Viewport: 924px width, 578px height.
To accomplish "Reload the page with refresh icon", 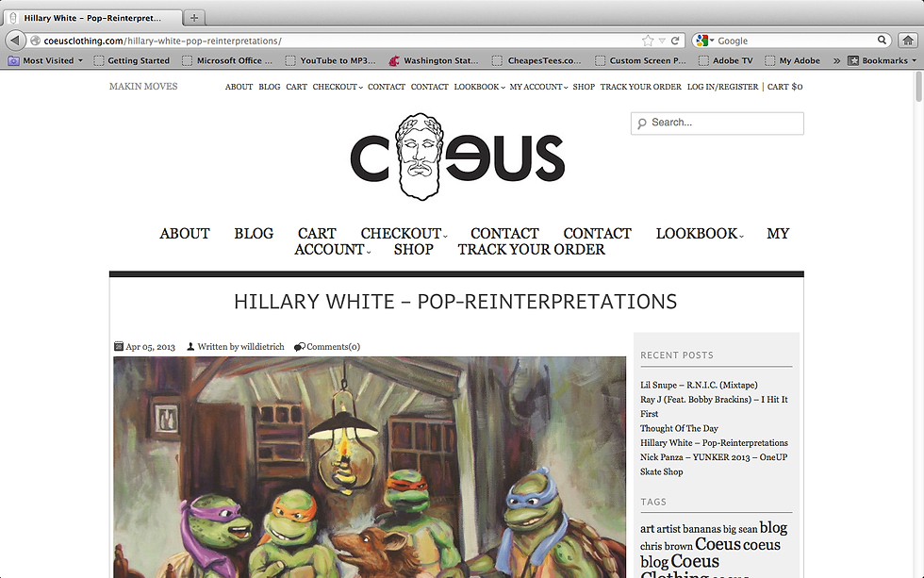I will click(x=675, y=41).
